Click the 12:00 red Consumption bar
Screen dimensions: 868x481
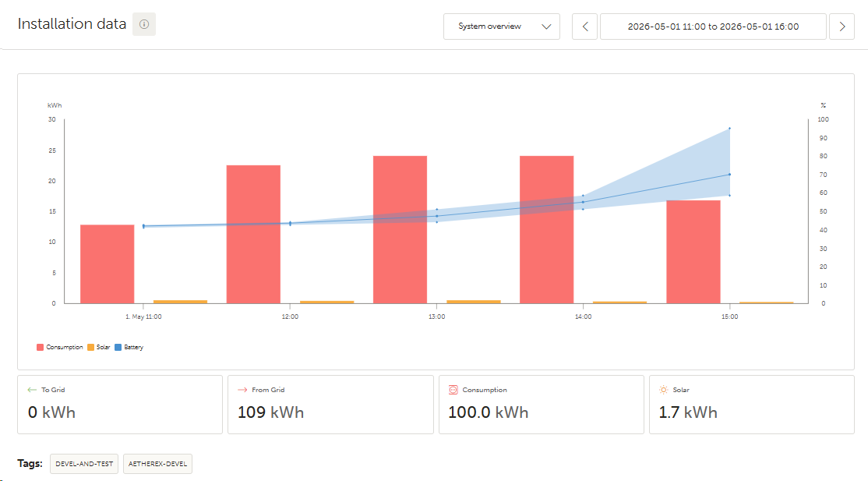point(253,235)
